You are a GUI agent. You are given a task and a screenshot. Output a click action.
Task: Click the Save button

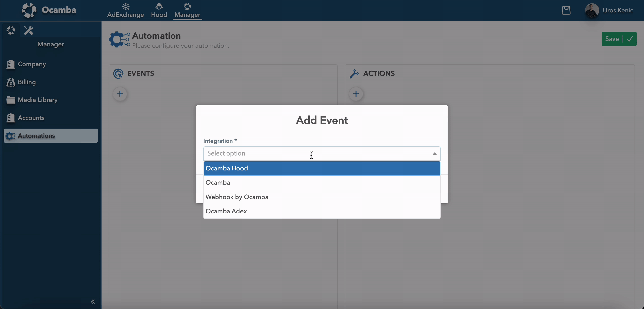(619, 39)
